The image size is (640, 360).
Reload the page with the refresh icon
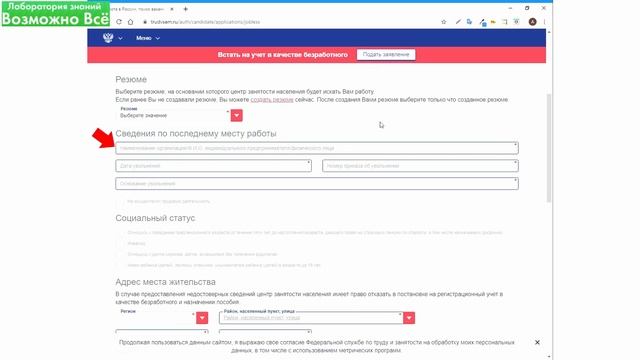coord(119,22)
